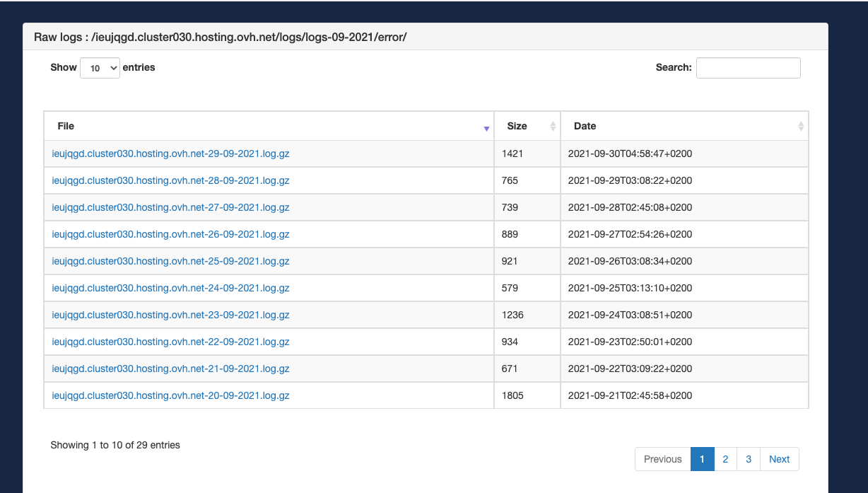This screenshot has width=868, height=493.
Task: Open the 25-09-2021 log.gz link
Action: [170, 261]
